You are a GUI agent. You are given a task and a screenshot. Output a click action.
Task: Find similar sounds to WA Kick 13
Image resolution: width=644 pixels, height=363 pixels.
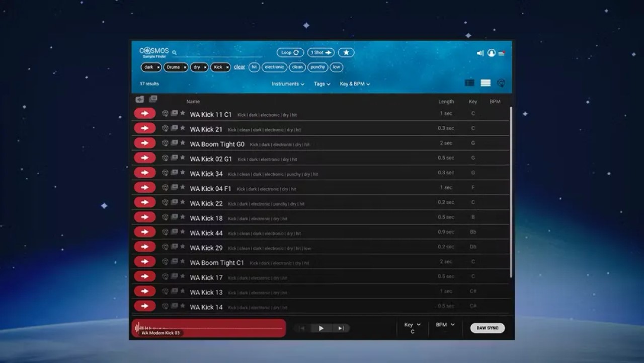pyautogui.click(x=165, y=292)
